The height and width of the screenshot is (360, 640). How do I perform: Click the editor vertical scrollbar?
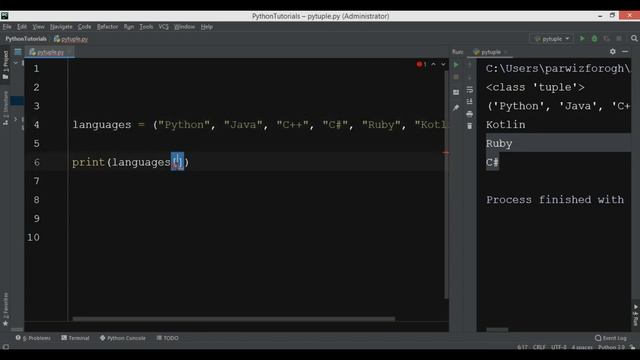[446, 184]
